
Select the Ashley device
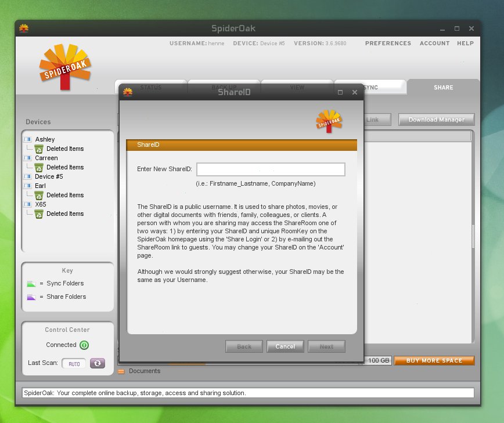point(45,139)
